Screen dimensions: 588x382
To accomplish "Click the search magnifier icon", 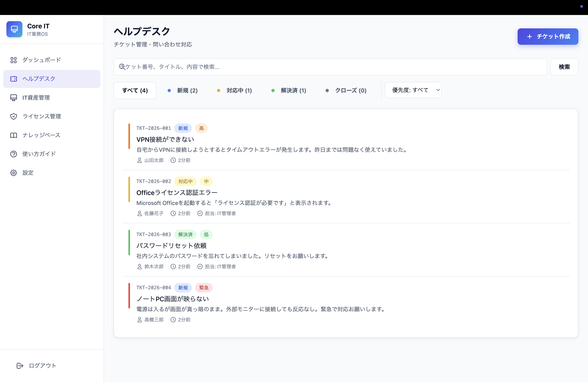I will coord(122,67).
